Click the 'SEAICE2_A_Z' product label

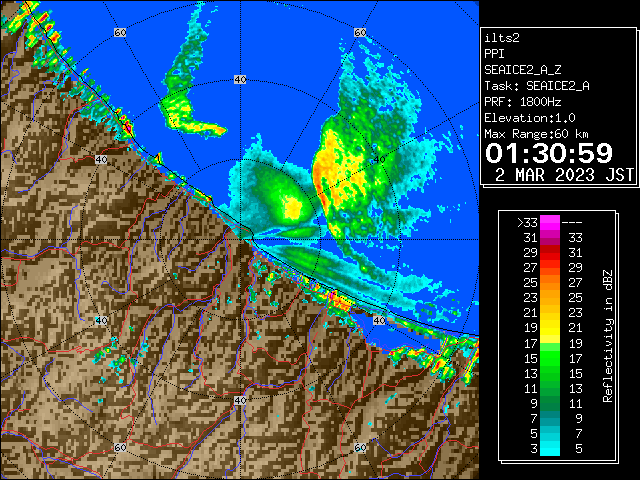tap(522, 70)
